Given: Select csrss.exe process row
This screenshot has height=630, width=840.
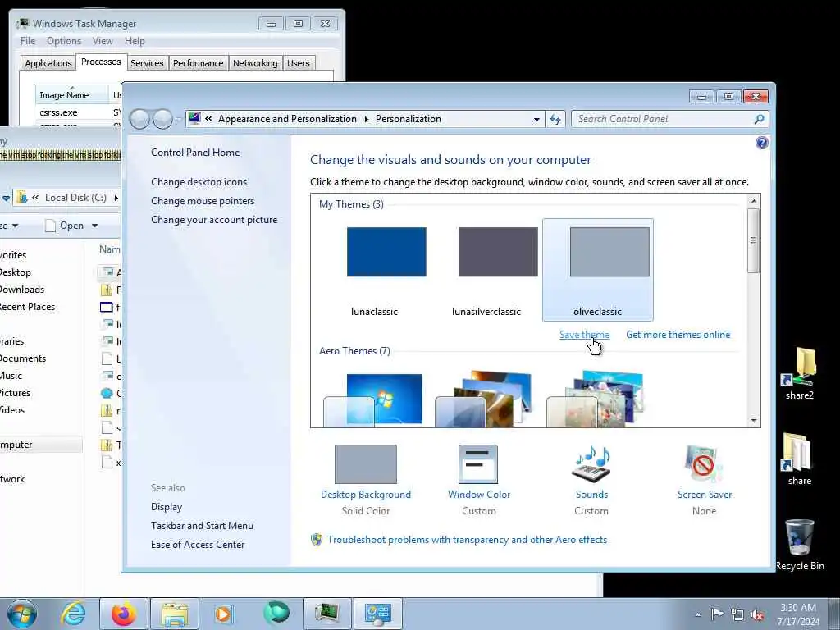Looking at the screenshot, I should tap(77, 112).
